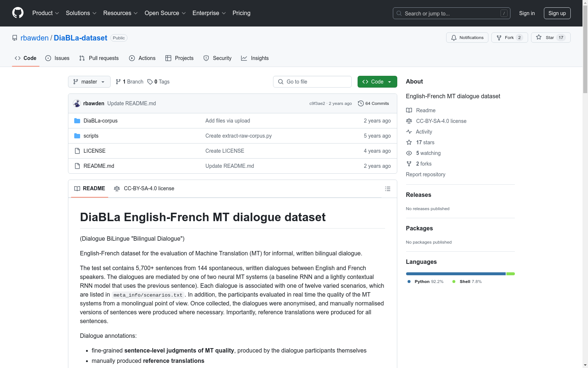Open README.md file
This screenshot has height=368, width=588.
[99, 166]
